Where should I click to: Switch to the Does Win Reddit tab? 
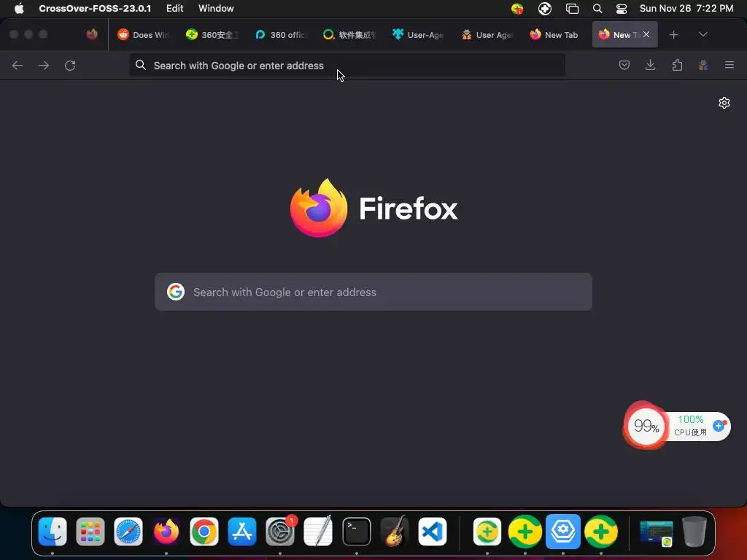tap(144, 35)
